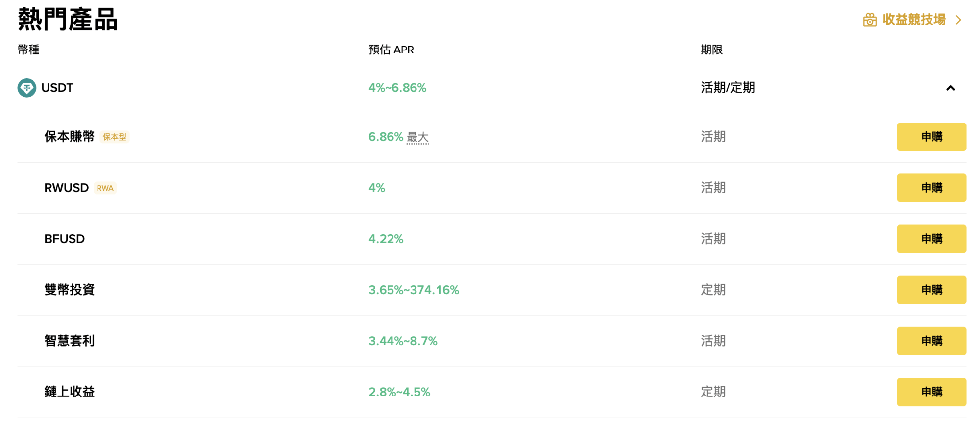Image resolution: width=980 pixels, height=421 pixels.
Task: Click the 預估 APR column header
Action: (x=391, y=49)
